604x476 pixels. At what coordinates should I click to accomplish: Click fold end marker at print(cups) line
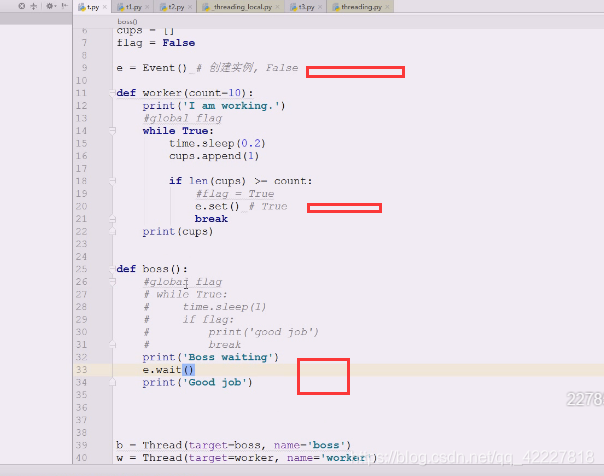coord(112,231)
